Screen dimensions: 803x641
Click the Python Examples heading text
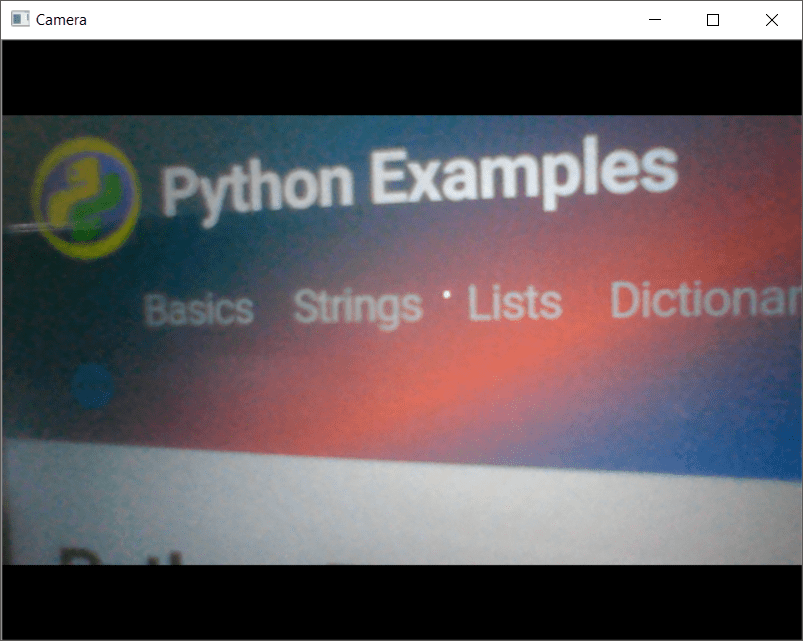pos(420,178)
